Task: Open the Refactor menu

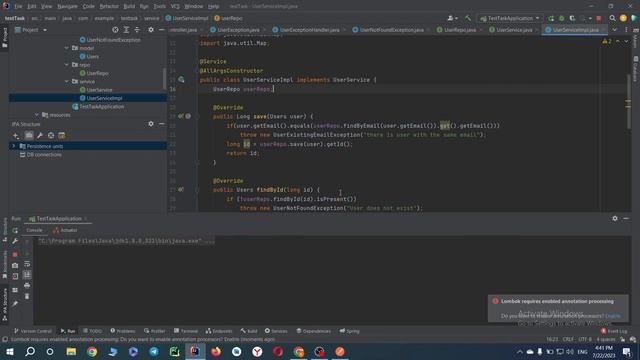Action: coord(109,6)
